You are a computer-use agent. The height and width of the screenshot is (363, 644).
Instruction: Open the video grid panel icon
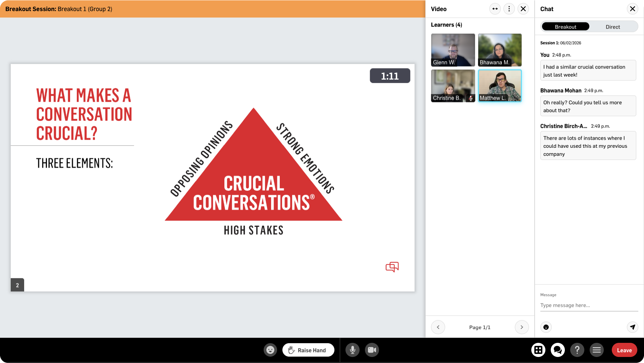tap(538, 350)
